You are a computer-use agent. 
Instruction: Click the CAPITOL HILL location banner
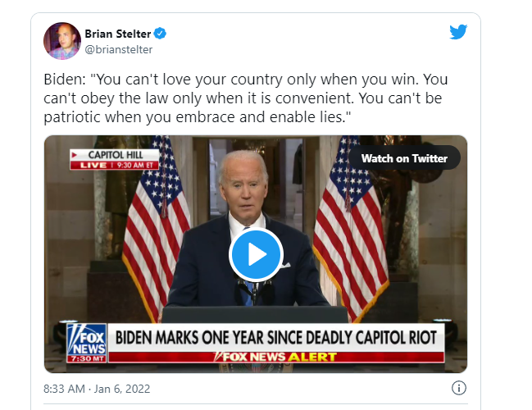coord(115,155)
